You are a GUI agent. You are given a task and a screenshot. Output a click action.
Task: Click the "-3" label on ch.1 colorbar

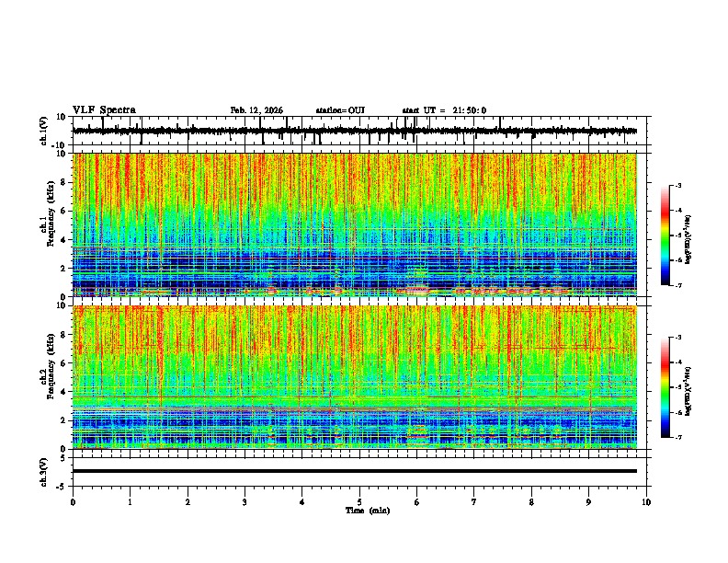point(677,186)
